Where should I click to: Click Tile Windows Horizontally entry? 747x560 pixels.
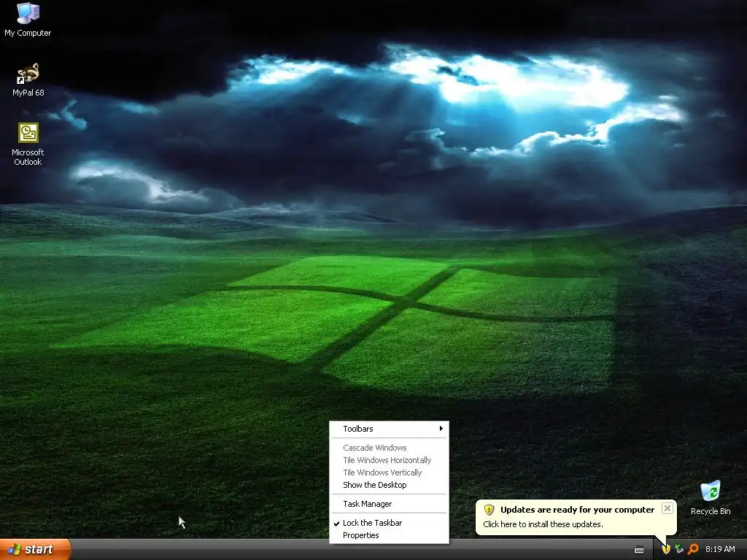390,460
